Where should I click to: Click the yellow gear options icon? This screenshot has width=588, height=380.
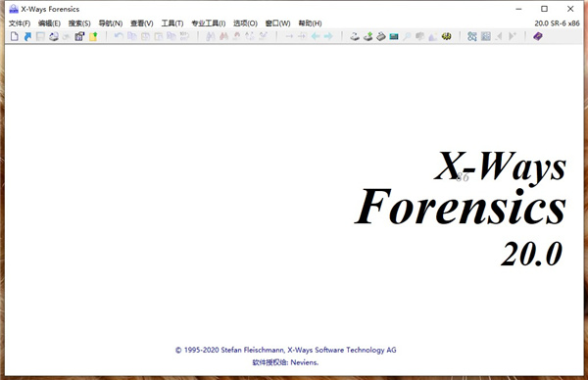446,36
